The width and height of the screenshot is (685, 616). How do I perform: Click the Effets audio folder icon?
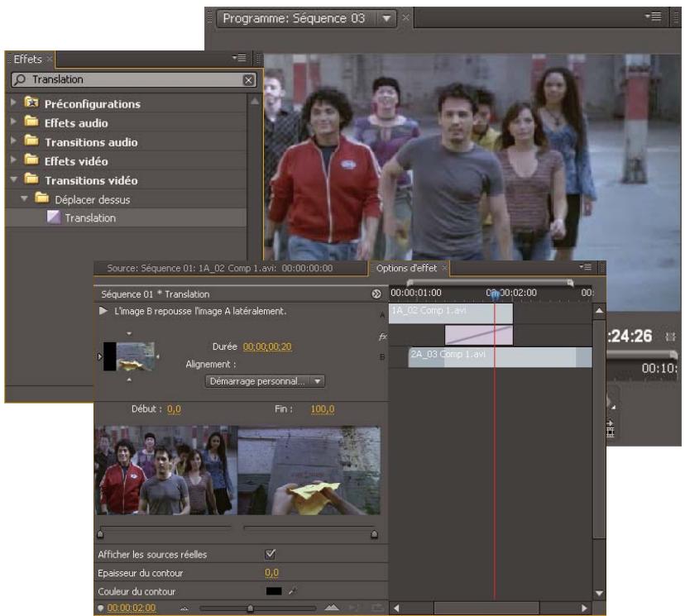(31, 122)
